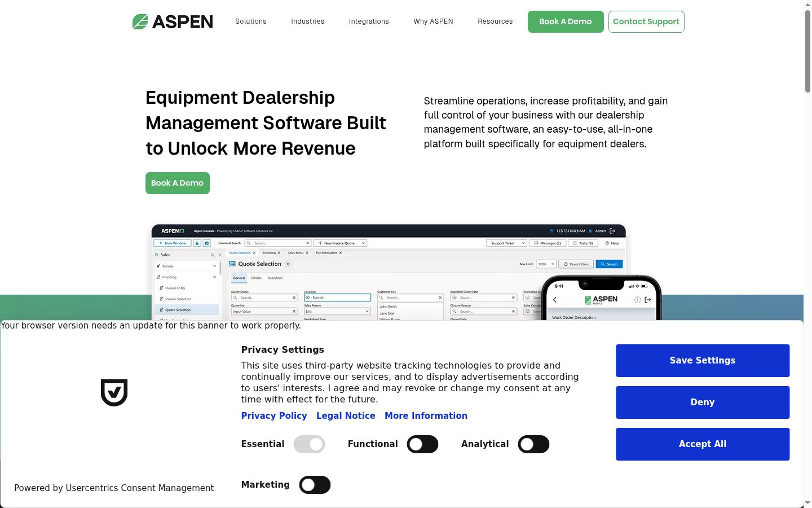Tap the logout icon on phone mockup
Image resolution: width=812 pixels, height=508 pixels.
pyautogui.click(x=648, y=300)
